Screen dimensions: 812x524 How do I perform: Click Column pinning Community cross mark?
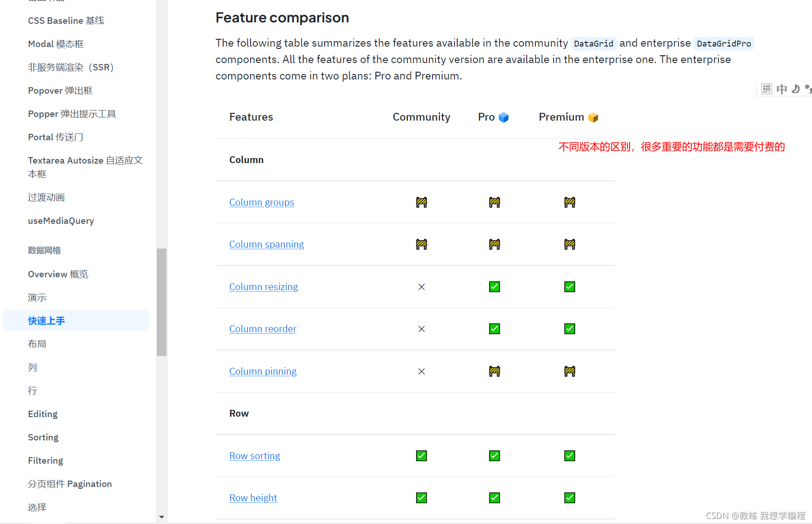coord(422,371)
